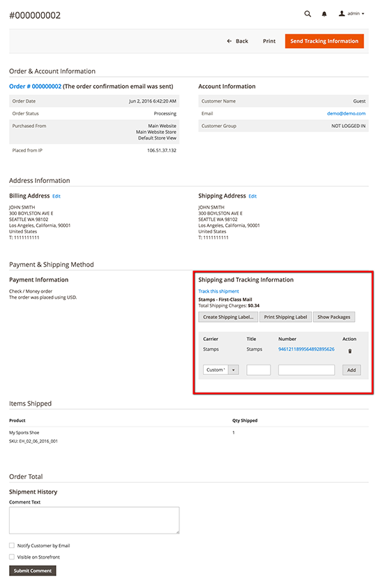The image size is (376, 588).
Task: Click the Print action
Action: 269,41
